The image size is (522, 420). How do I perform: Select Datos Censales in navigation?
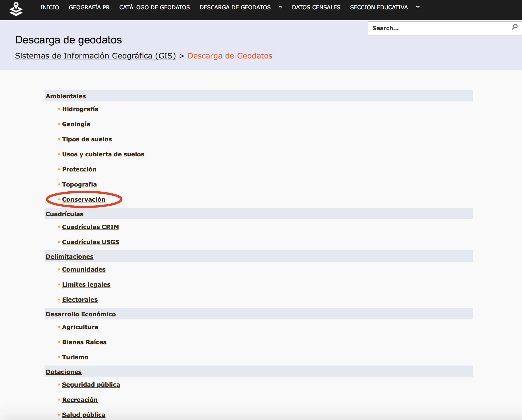click(316, 7)
